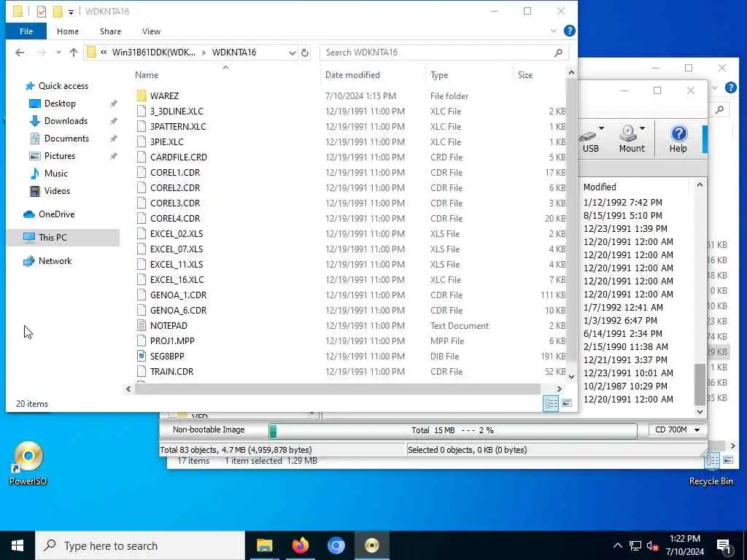The image size is (747, 560).
Task: Open File Explorer from the taskbar
Action: click(264, 545)
